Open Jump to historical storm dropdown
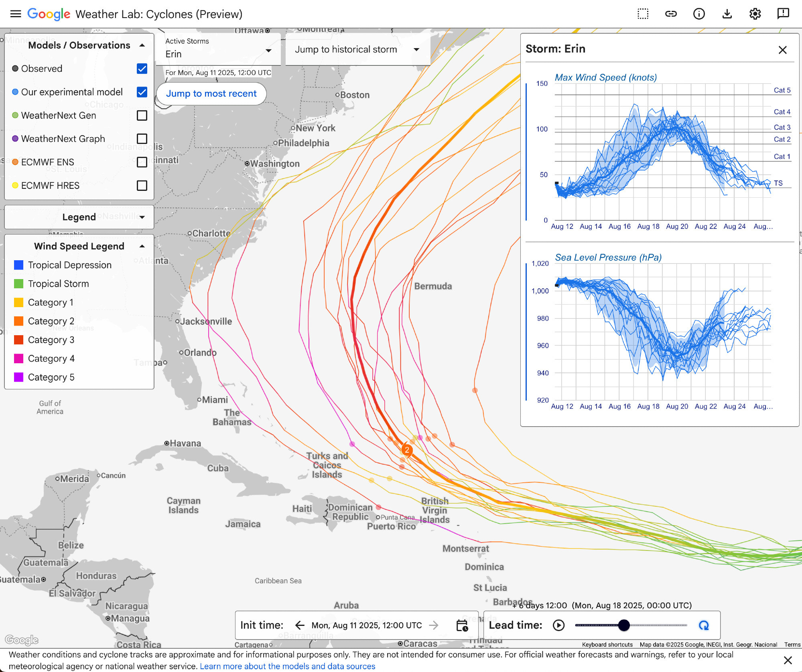Viewport: 802px width, 672px height. [357, 49]
